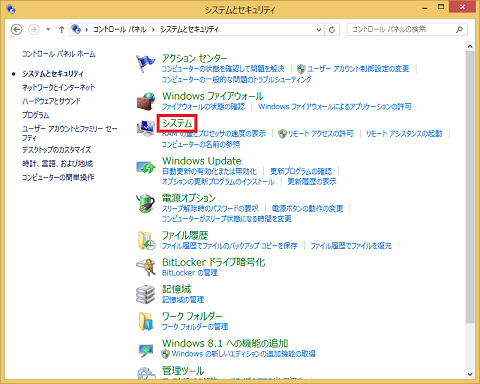This screenshot has height=384, width=480.
Task: Click 更新履歴の表示 link
Action: pos(312,182)
